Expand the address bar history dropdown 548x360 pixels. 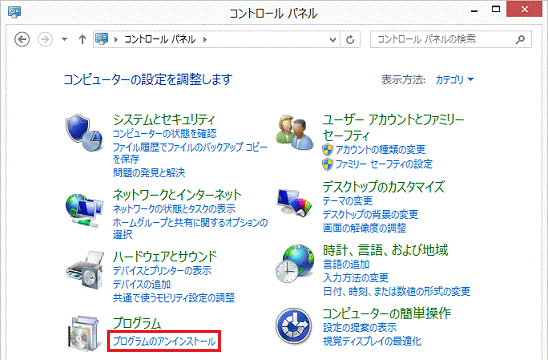point(333,39)
